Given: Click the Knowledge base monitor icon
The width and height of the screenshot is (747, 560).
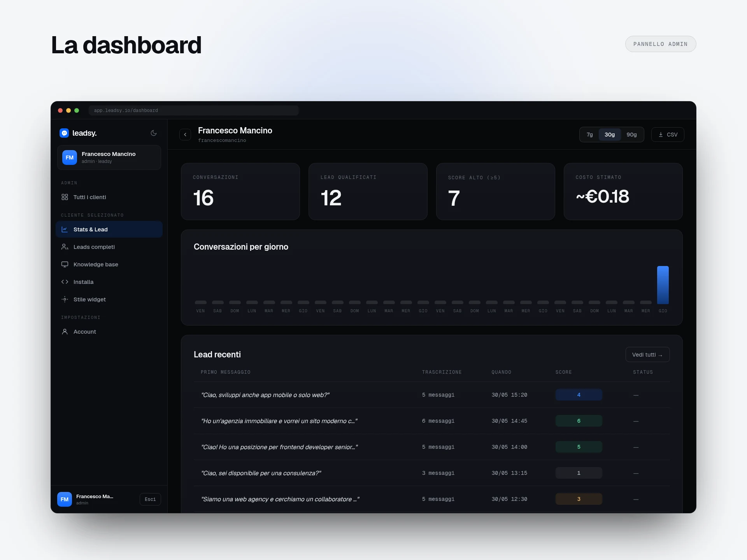Looking at the screenshot, I should (x=65, y=264).
